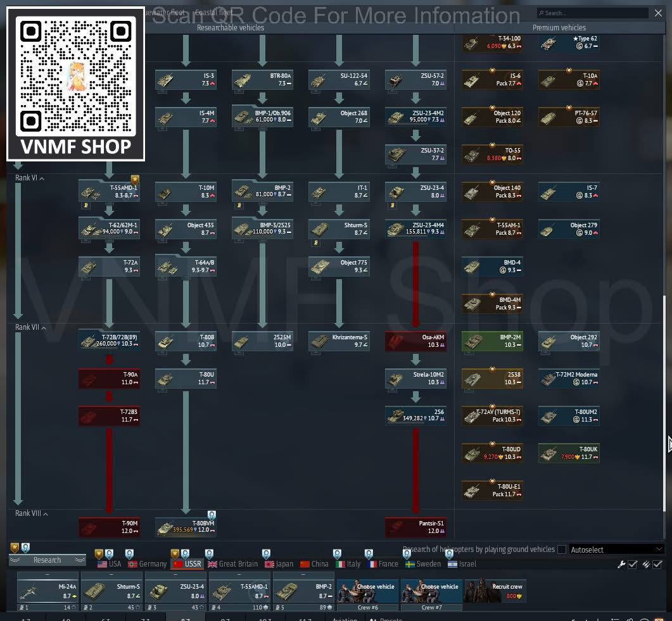Screen dimensions: 672x621
Task: Open the ZSU-57-2 vehicle card
Action: (415, 80)
